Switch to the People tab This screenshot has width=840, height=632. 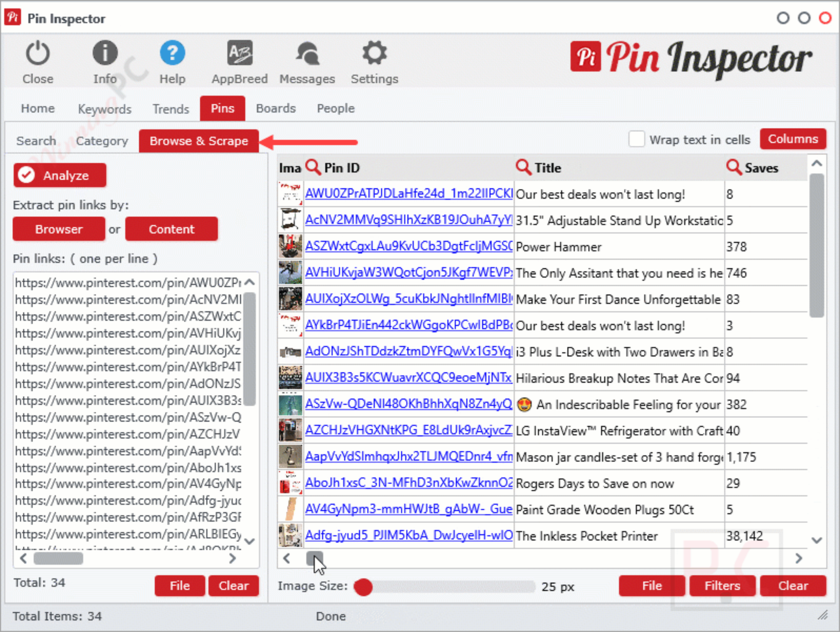click(336, 108)
